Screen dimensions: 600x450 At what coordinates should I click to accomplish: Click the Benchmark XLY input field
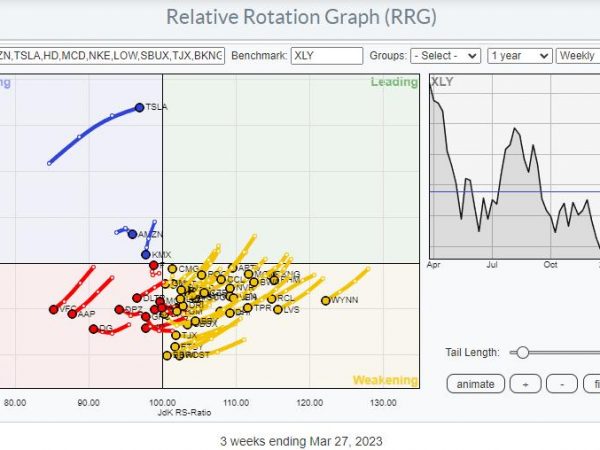point(327,56)
